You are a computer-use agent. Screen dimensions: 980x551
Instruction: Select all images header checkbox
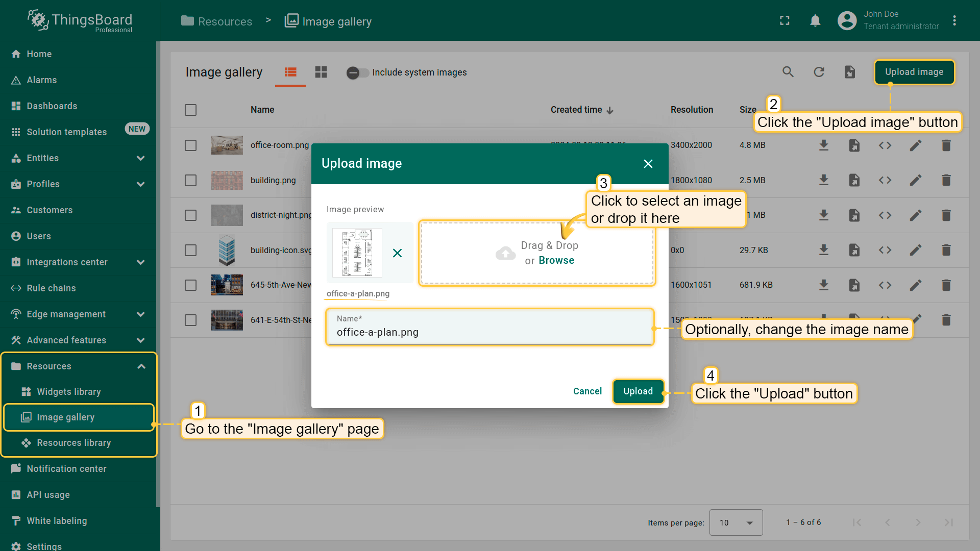tap(190, 110)
